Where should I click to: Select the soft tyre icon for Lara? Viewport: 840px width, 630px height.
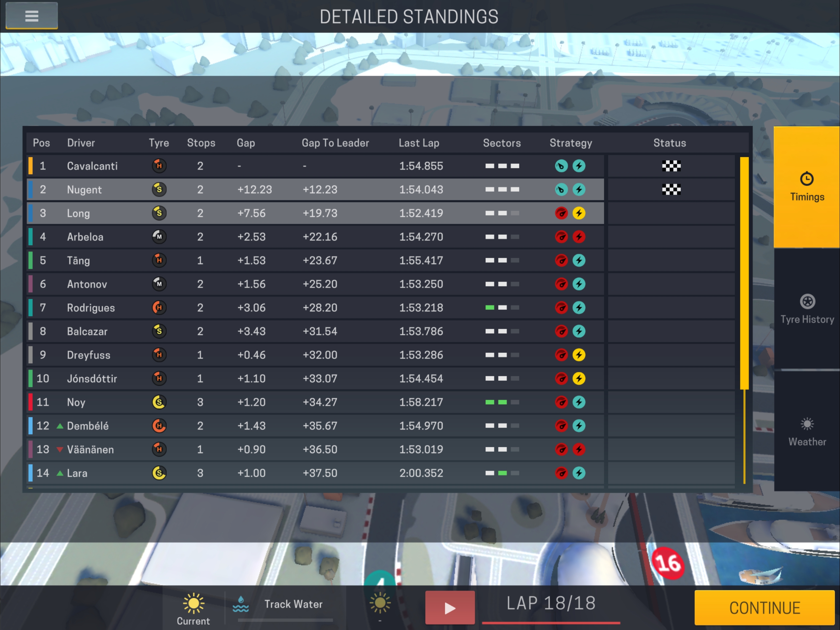click(159, 473)
